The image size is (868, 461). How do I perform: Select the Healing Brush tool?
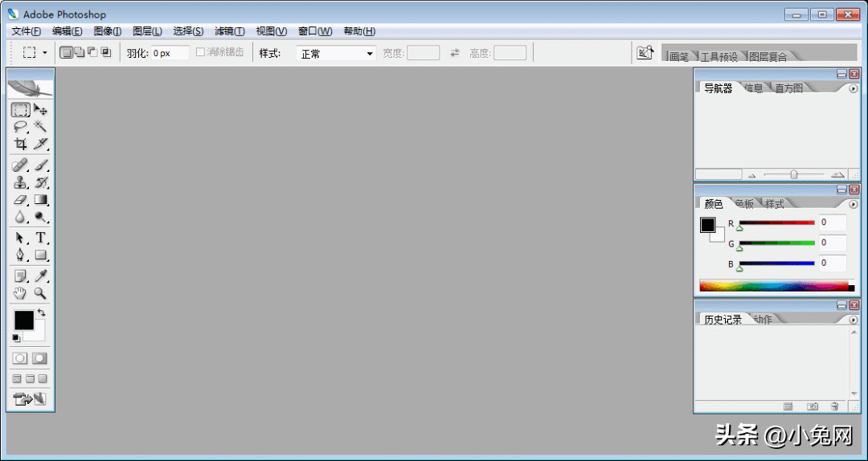click(20, 165)
